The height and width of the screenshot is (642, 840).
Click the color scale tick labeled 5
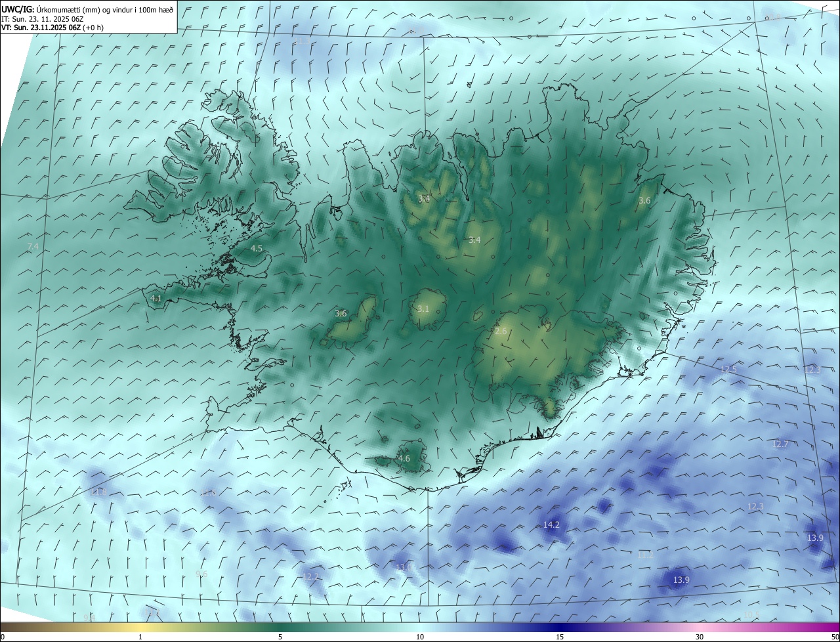(280, 637)
